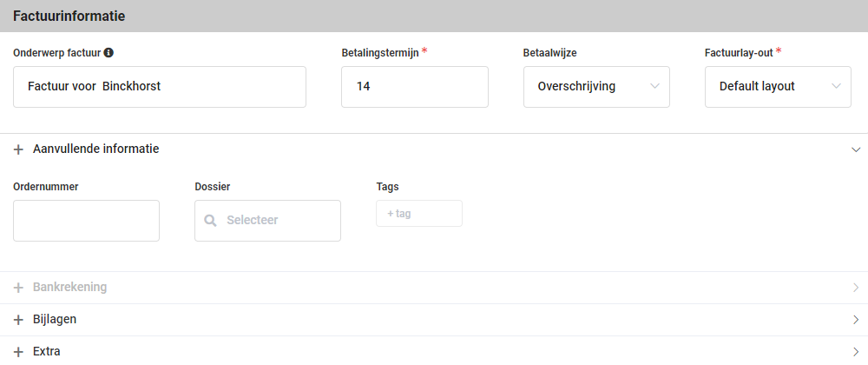
Task: Click the Factuurlay-out label
Action: tap(739, 53)
